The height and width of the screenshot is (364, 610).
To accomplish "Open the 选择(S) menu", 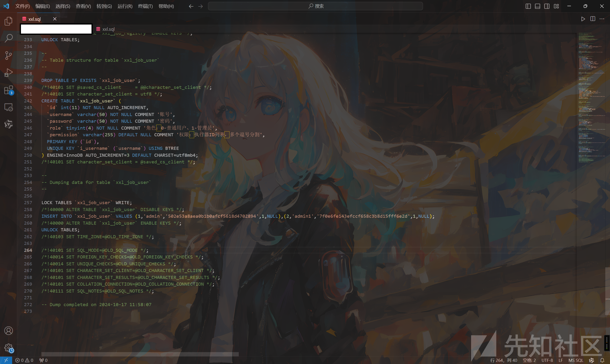I will click(x=63, y=6).
